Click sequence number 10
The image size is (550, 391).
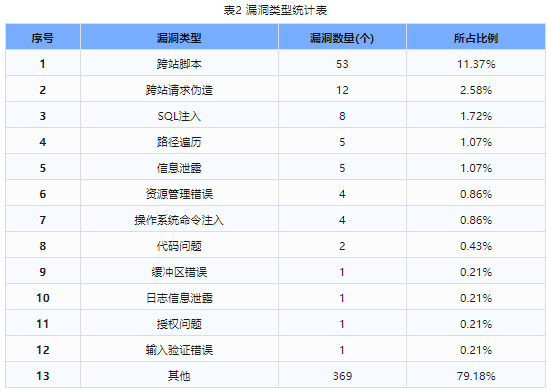click(x=43, y=298)
